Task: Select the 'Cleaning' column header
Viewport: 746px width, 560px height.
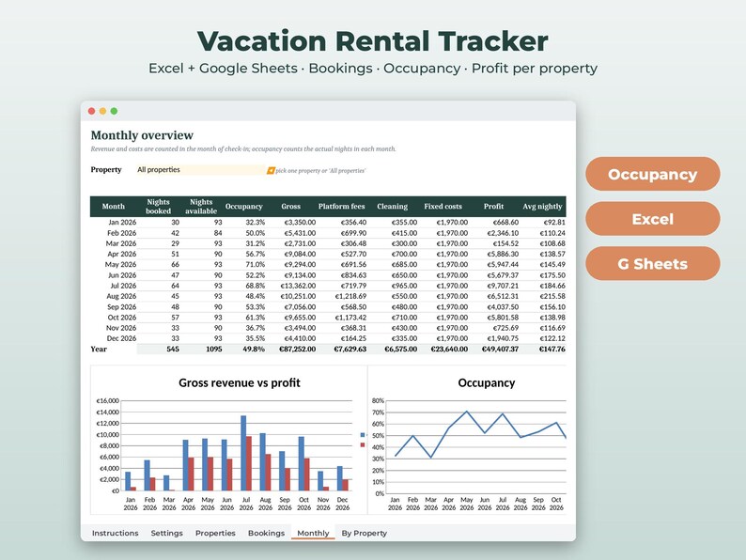Action: point(392,207)
